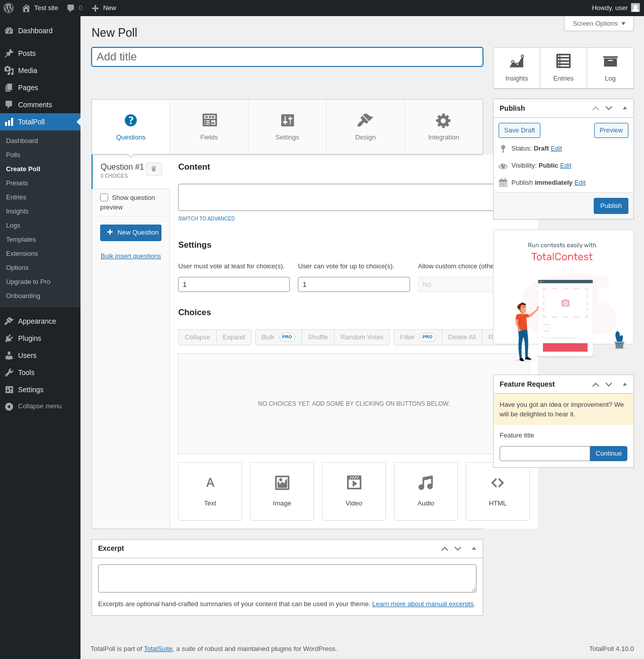Image resolution: width=644 pixels, height=659 pixels.
Task: Toggle the Excerpt panel collapse triangle
Action: click(474, 548)
